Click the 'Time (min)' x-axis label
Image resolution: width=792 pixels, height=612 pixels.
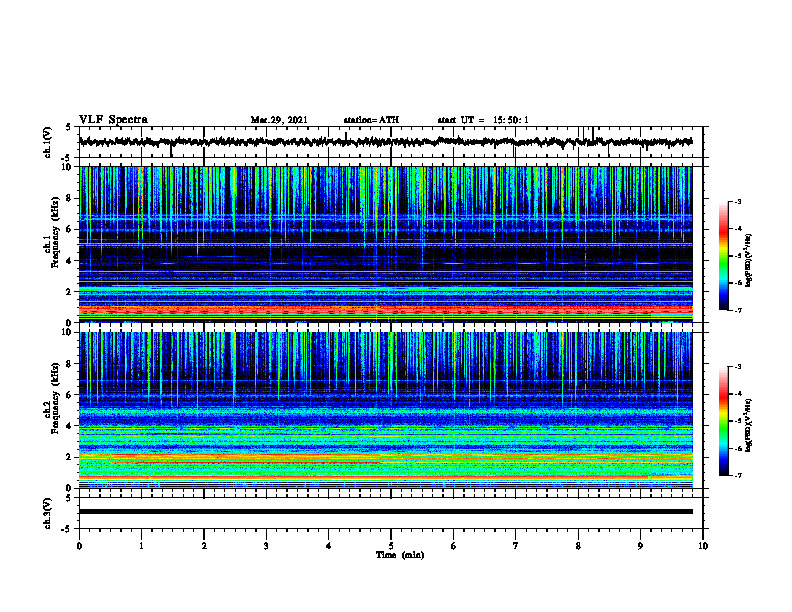pyautogui.click(x=400, y=555)
